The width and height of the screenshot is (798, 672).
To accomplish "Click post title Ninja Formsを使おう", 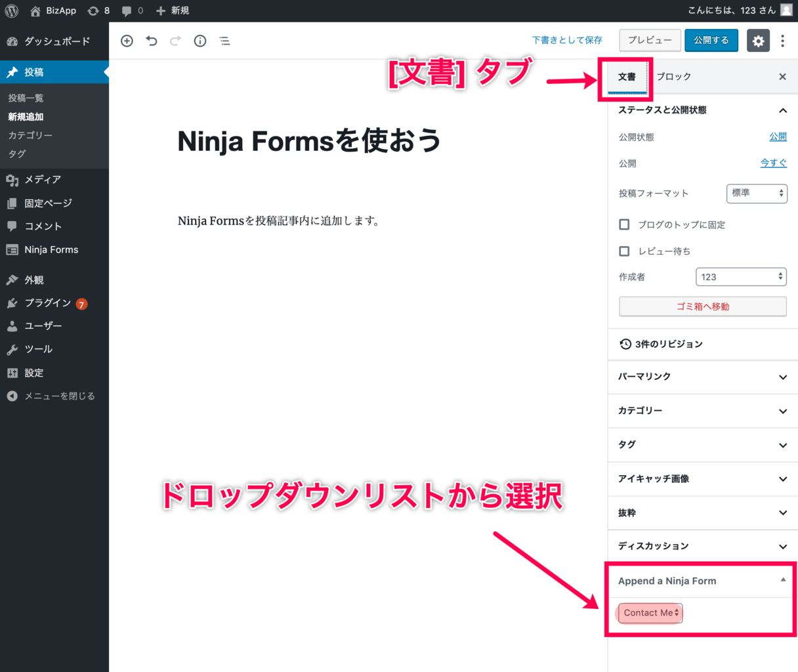I will [309, 140].
